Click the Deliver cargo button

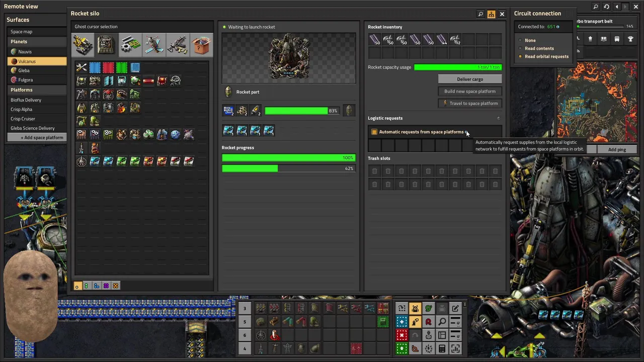[x=470, y=79]
